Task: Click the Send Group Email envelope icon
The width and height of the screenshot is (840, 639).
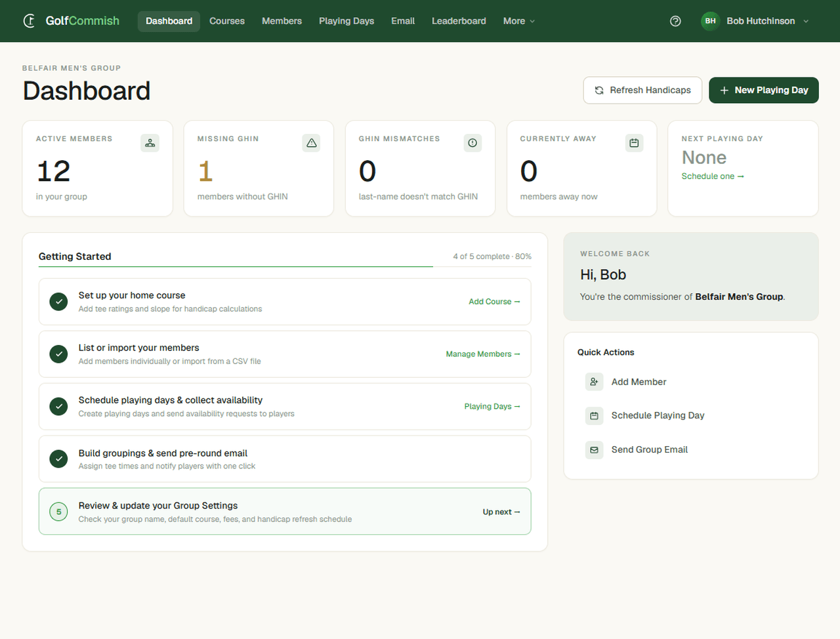Action: pos(594,449)
